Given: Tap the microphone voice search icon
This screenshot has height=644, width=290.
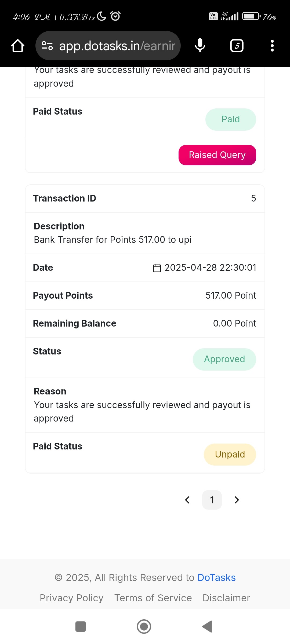Looking at the screenshot, I should tap(200, 46).
